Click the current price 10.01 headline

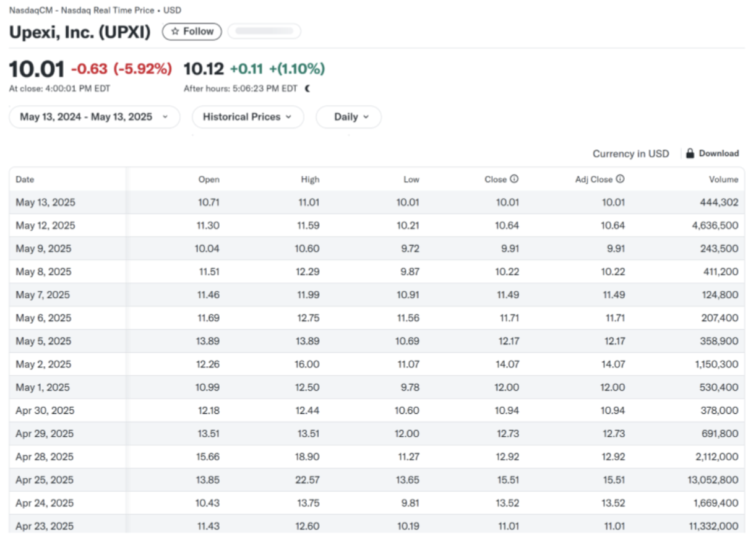37,69
